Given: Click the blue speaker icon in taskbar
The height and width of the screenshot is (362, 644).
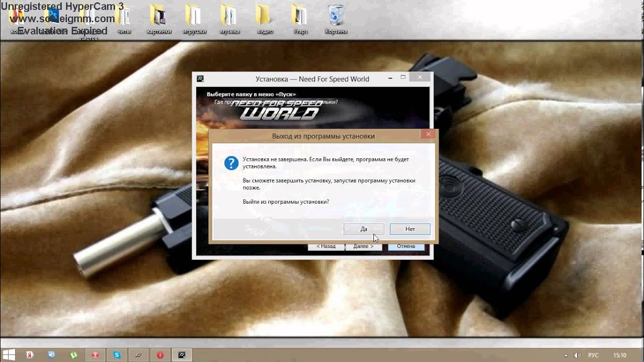Looking at the screenshot, I should click(51, 355).
